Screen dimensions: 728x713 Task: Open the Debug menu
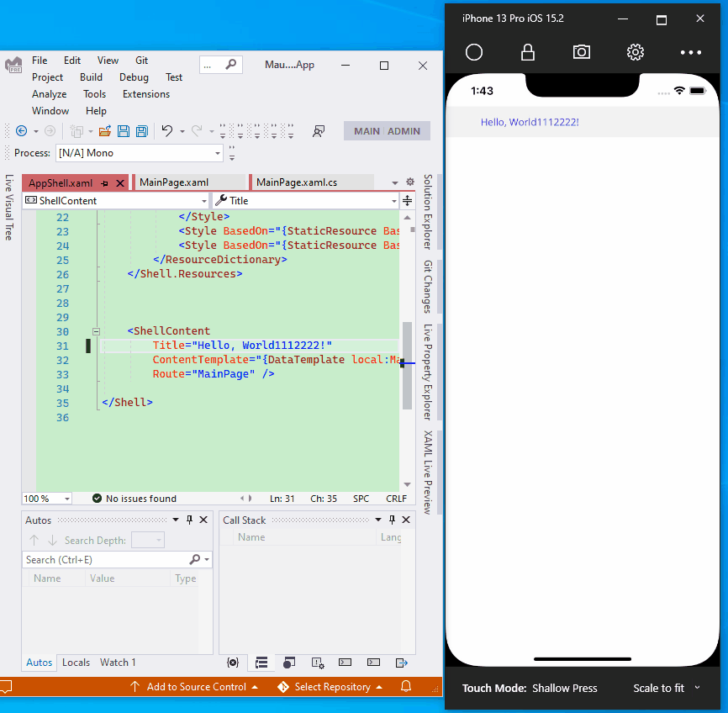pyautogui.click(x=134, y=77)
